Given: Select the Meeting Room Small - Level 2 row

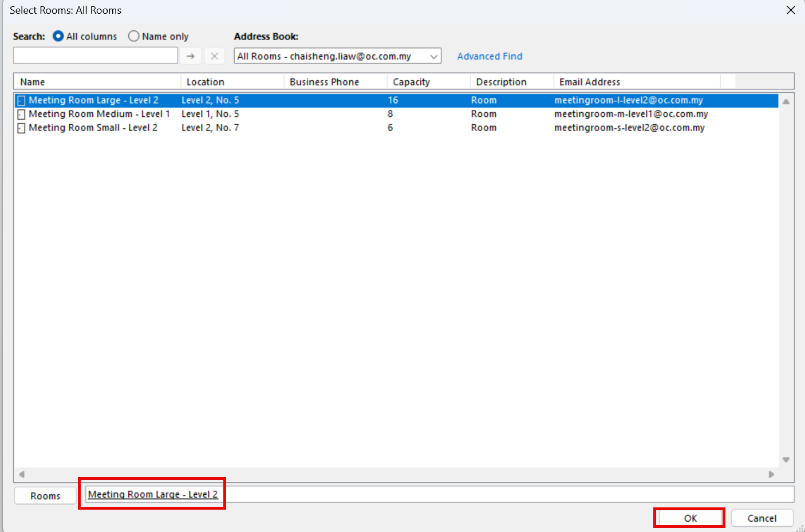Looking at the screenshot, I should 93,128.
